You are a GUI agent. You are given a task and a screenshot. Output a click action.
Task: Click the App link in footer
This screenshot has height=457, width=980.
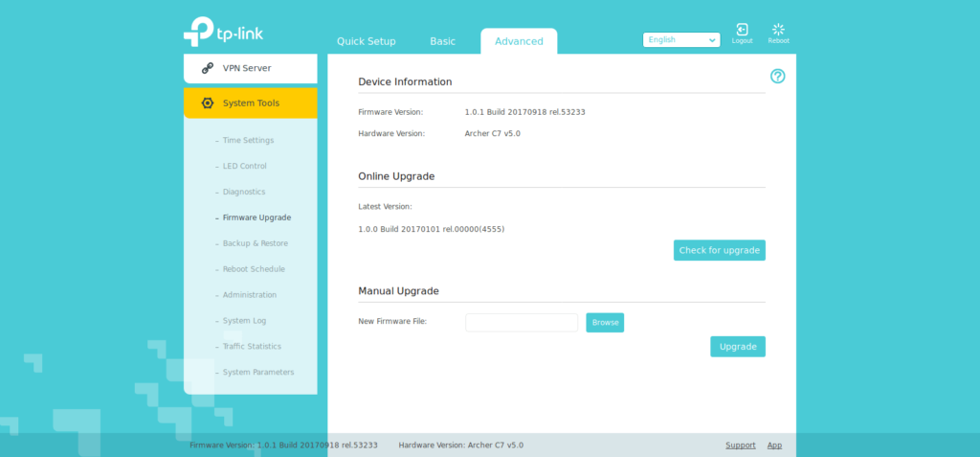pyautogui.click(x=774, y=446)
